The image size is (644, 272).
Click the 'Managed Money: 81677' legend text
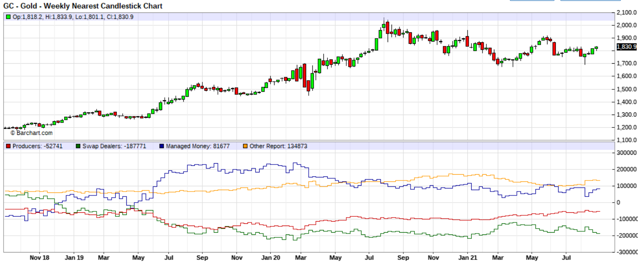tap(198, 146)
